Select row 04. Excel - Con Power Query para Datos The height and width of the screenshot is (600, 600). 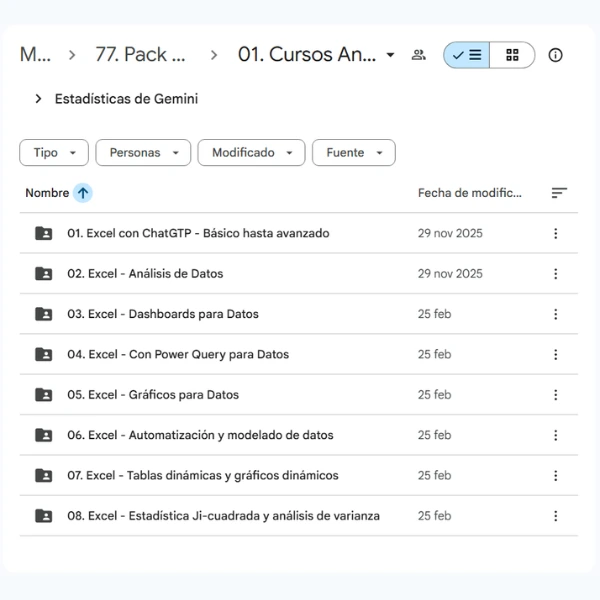298,354
